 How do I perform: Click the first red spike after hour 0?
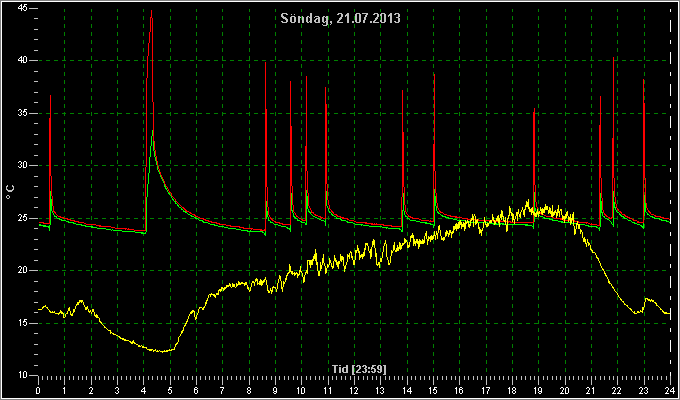click(x=50, y=98)
